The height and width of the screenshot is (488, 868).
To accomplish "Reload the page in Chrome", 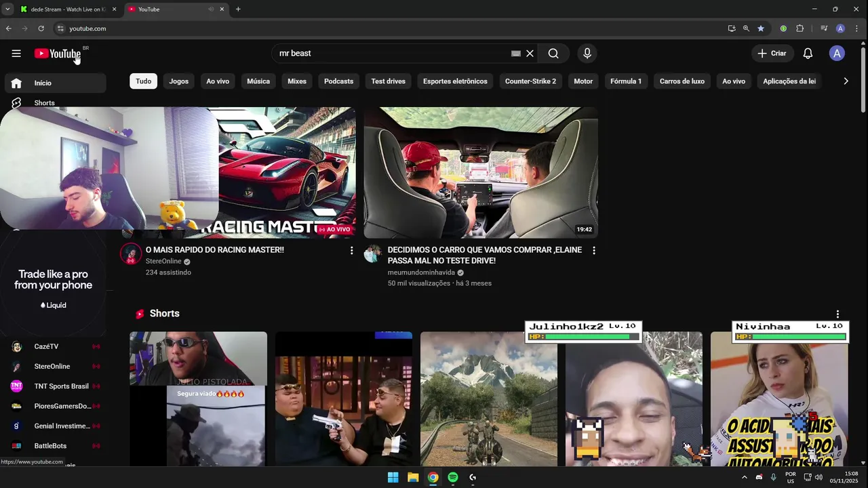I will [41, 28].
